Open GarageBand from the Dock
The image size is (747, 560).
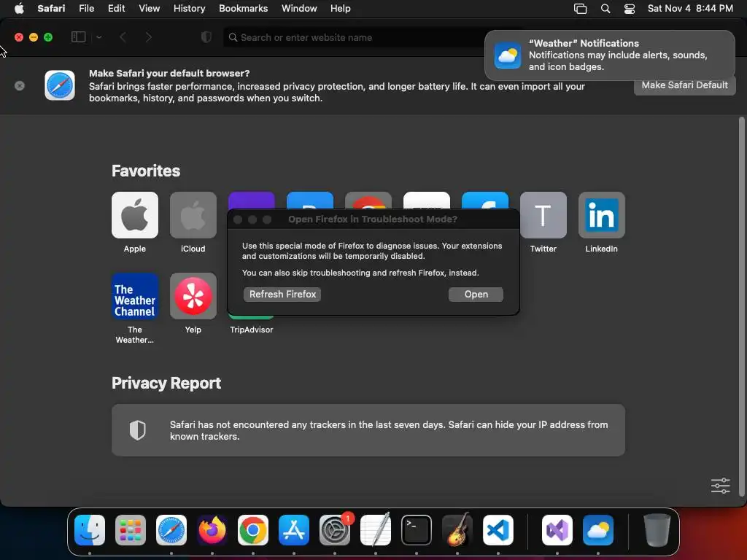click(457, 530)
